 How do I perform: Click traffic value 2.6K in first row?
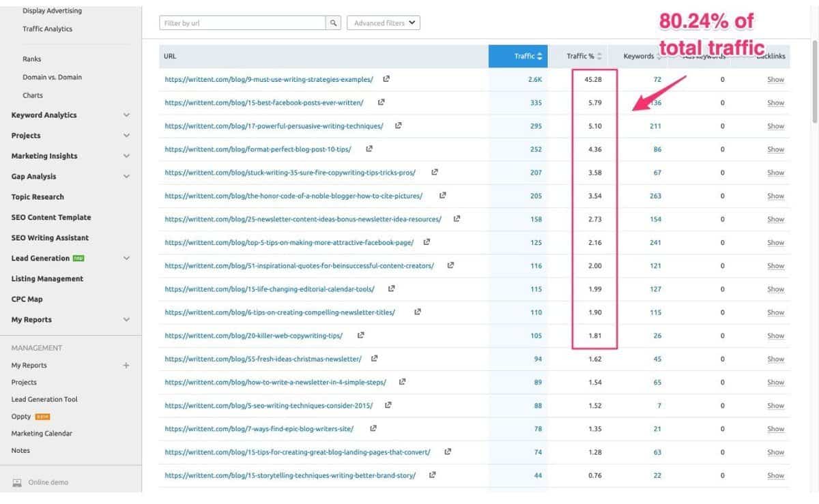tap(535, 79)
